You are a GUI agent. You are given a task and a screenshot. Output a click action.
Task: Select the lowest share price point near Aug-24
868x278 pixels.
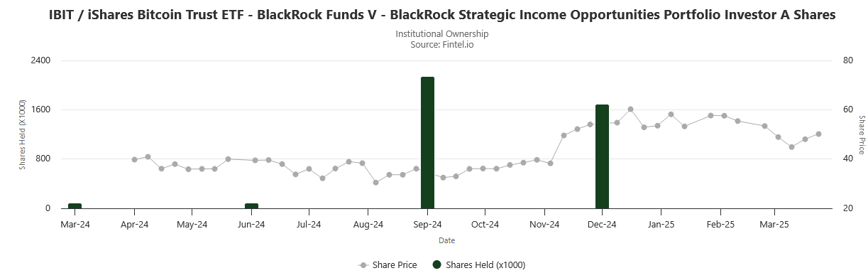click(375, 183)
